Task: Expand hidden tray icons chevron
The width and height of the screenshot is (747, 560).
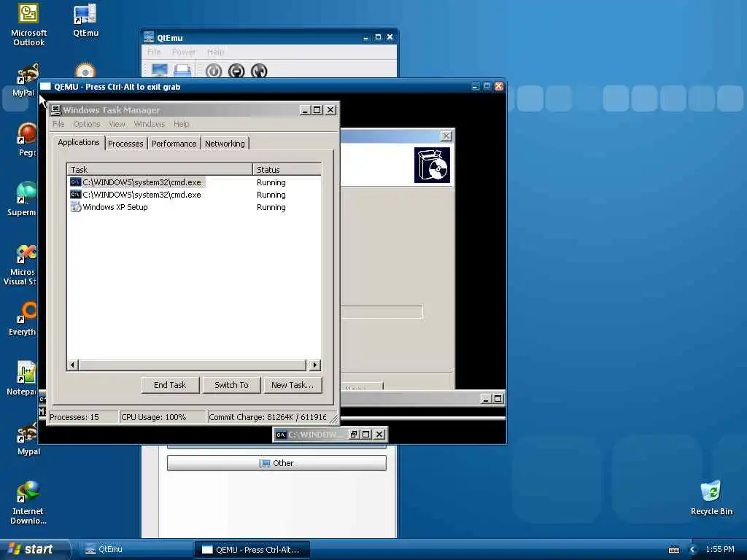Action: pyautogui.click(x=693, y=550)
